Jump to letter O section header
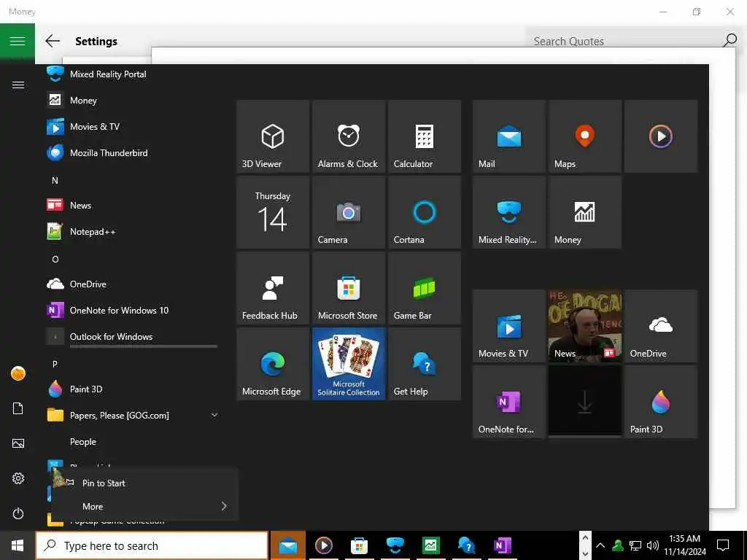Viewport: 747px width, 560px height. tap(55, 259)
